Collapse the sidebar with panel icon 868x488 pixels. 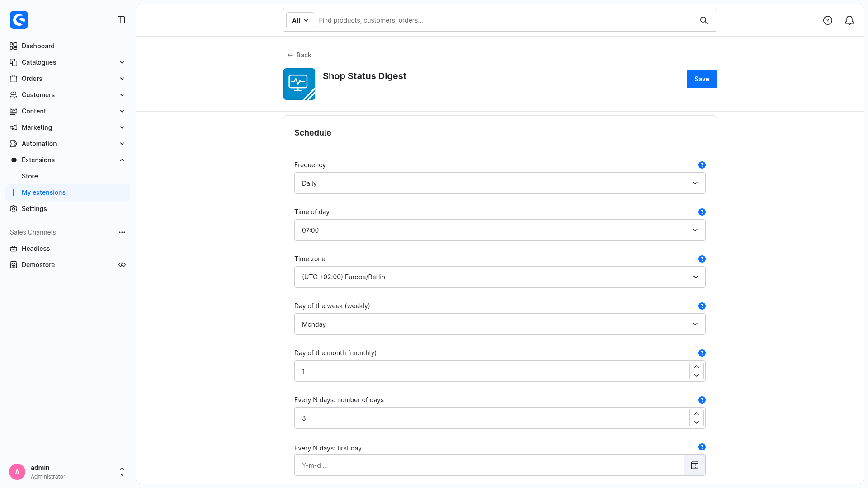(121, 20)
